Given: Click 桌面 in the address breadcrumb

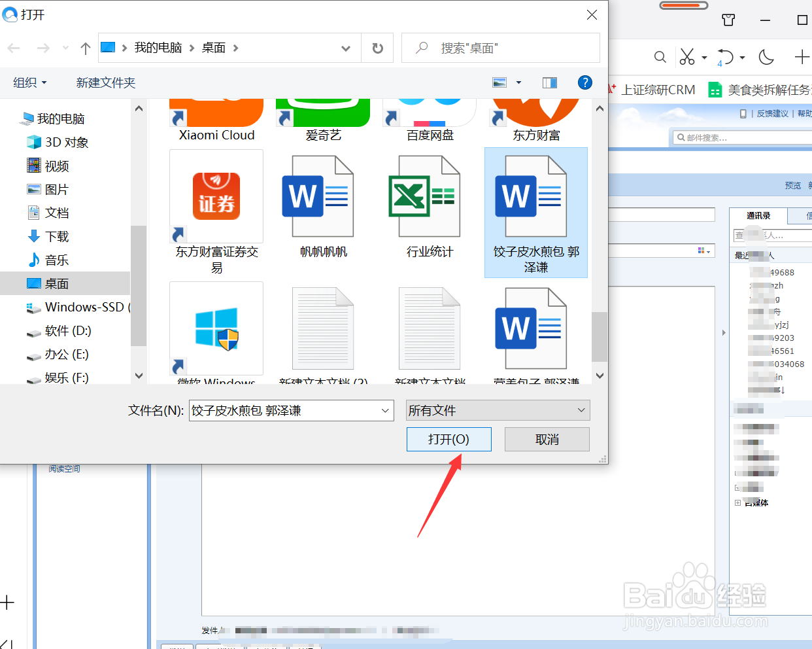Looking at the screenshot, I should pos(214,48).
